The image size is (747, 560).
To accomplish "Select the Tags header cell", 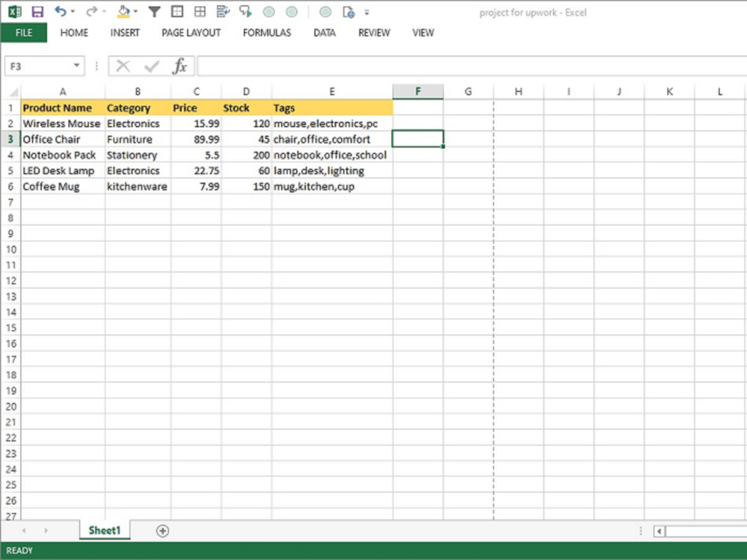I will click(x=332, y=108).
